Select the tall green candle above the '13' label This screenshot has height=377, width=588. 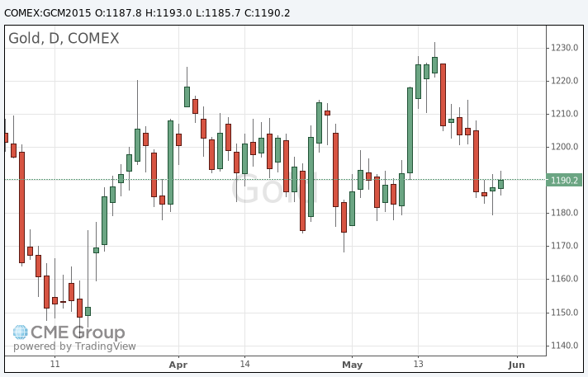tap(418, 82)
